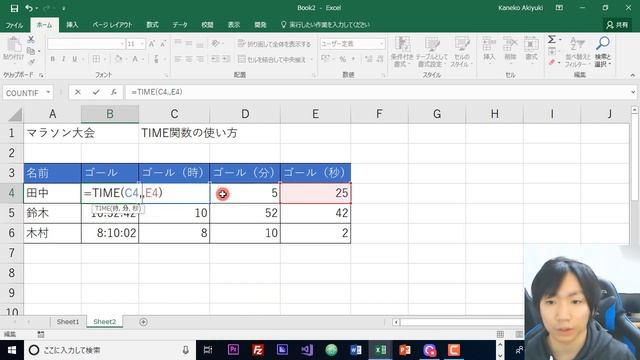This screenshot has height=360, width=640.
Task: Click the Borders icon in font group
Action: (x=96, y=59)
